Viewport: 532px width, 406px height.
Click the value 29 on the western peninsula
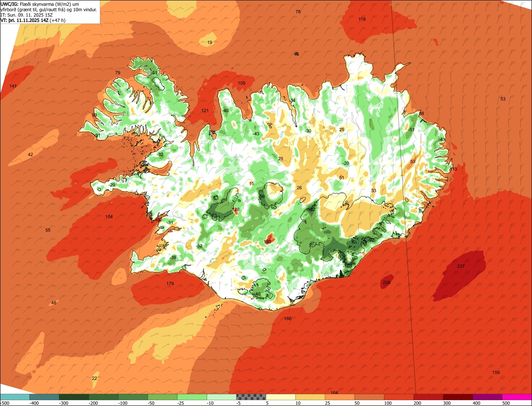(x=112, y=185)
